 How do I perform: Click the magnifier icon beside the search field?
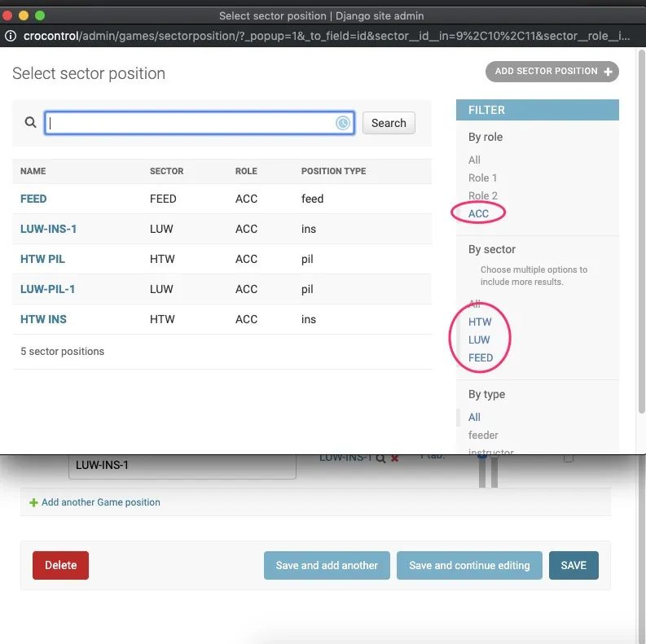pyautogui.click(x=30, y=122)
